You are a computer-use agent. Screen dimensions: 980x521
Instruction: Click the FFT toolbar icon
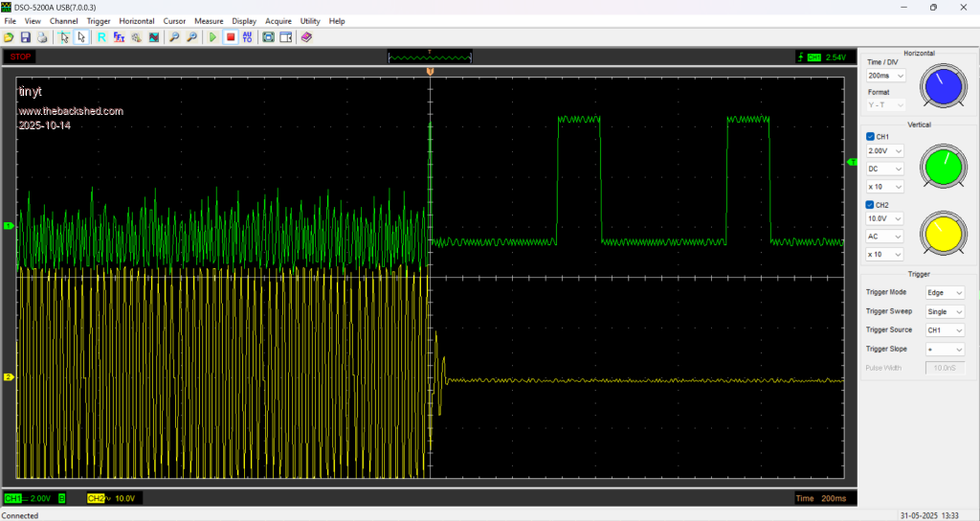[119, 37]
